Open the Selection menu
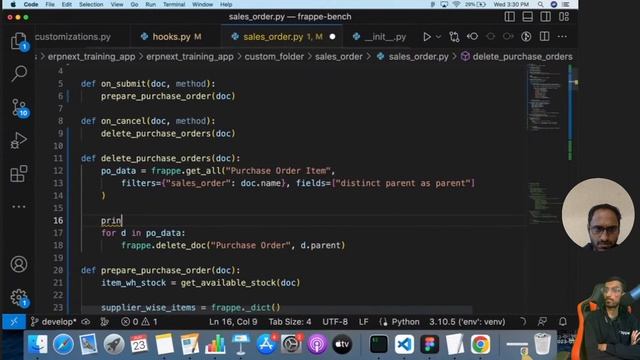This screenshot has height=360, width=640. pyautogui.click(x=91, y=4)
